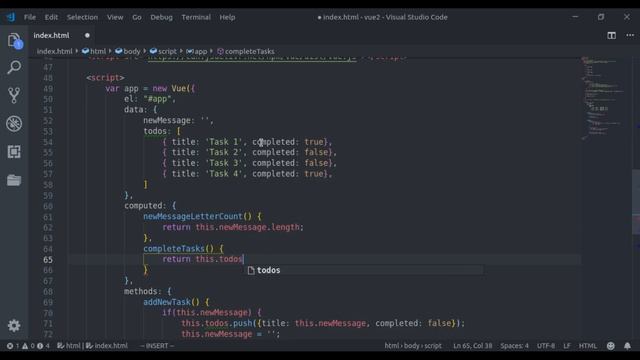Click 'addNewTask()' in the code

(x=171, y=302)
